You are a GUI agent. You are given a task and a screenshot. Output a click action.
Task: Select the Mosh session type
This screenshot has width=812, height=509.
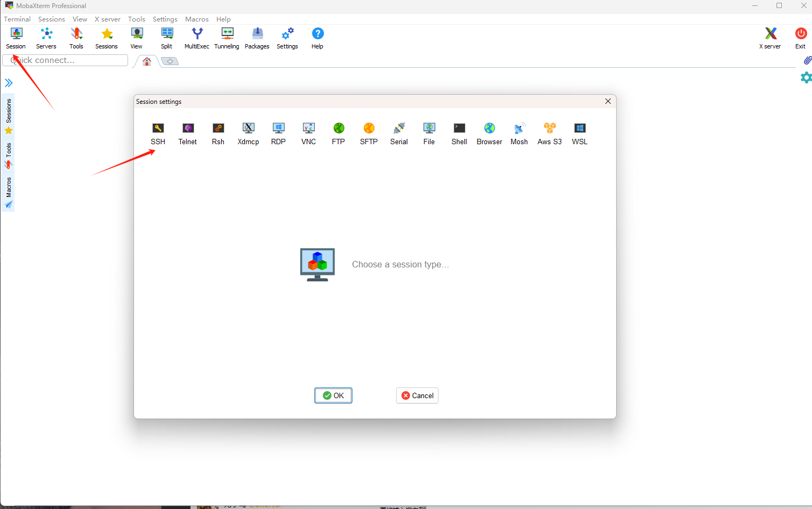(x=519, y=134)
